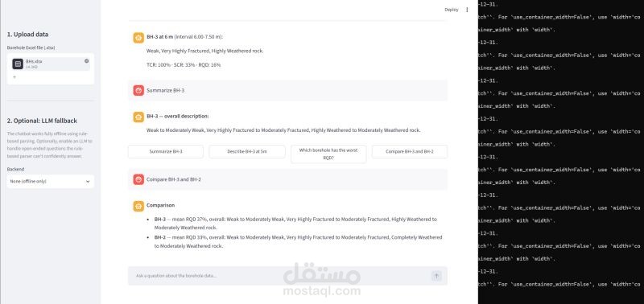This screenshot has height=304, width=644.
Task: Open the three-dot main menu
Action: [x=467, y=10]
